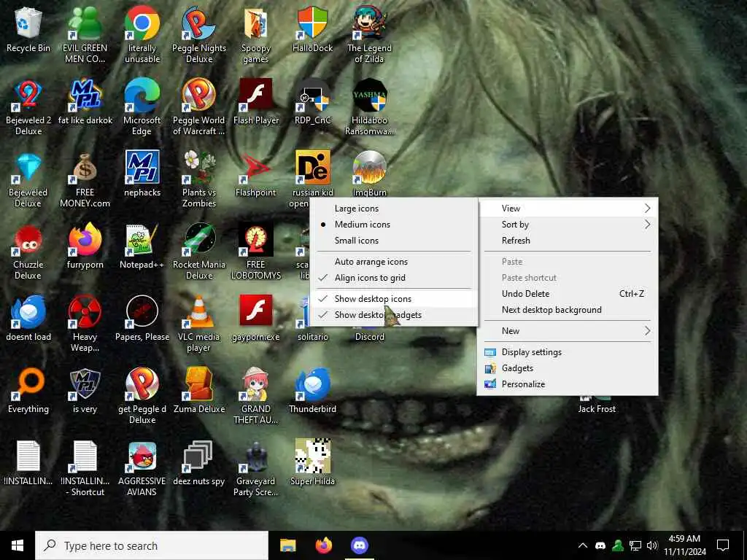The height and width of the screenshot is (560, 747).
Task: Open the Windows Start button
Action: (18, 545)
